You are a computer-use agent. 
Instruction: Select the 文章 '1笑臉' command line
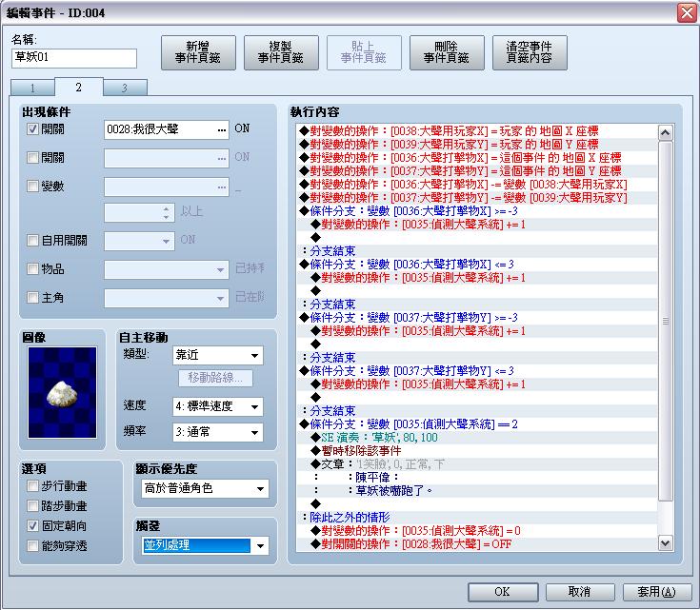tap(477, 464)
